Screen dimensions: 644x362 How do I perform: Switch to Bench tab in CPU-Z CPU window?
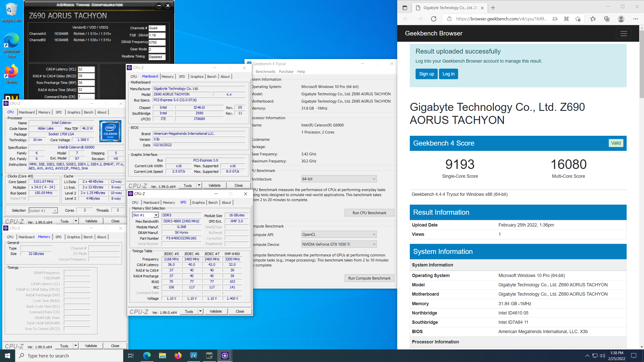pyautogui.click(x=88, y=112)
